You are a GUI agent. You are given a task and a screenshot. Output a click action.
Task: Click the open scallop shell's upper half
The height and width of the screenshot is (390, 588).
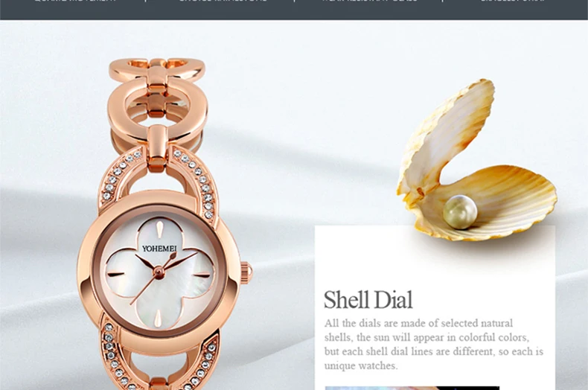pyautogui.click(x=447, y=138)
